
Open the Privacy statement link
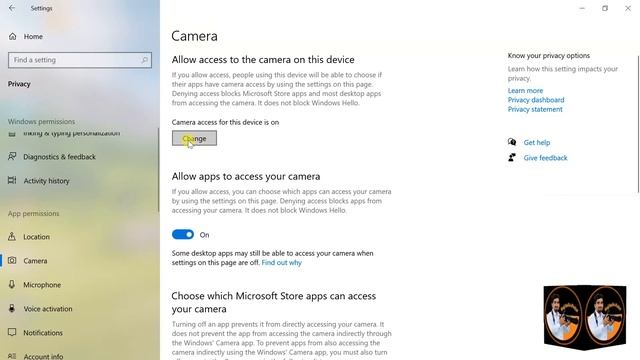535,109
